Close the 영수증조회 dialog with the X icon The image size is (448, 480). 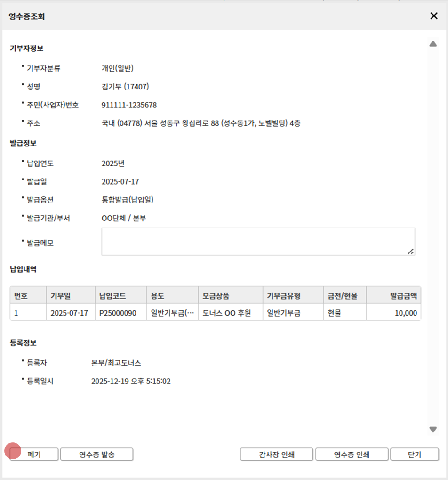[434, 16]
